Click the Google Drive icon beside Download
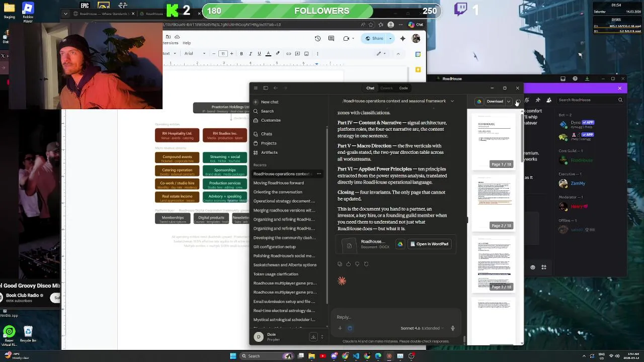Image resolution: width=644 pixels, height=362 pixels. pos(479,102)
